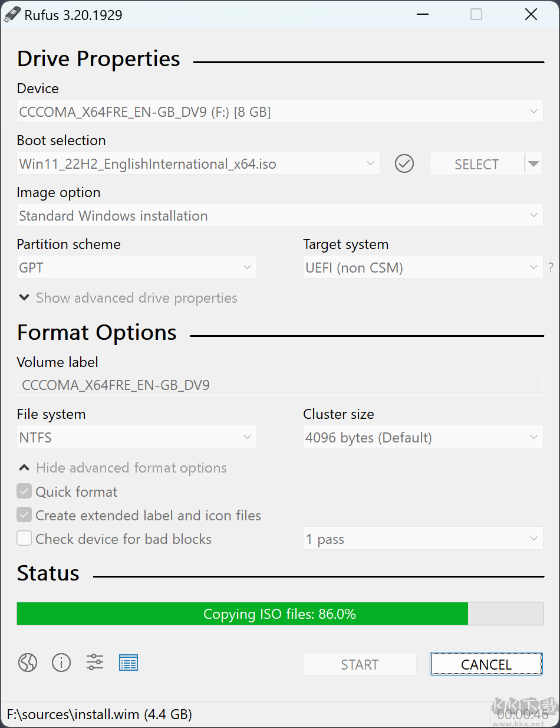
Task: Click the SELECT button
Action: 476,164
